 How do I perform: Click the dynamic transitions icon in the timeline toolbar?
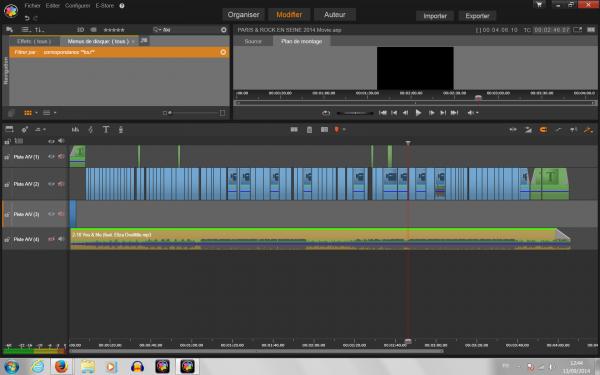click(528, 130)
